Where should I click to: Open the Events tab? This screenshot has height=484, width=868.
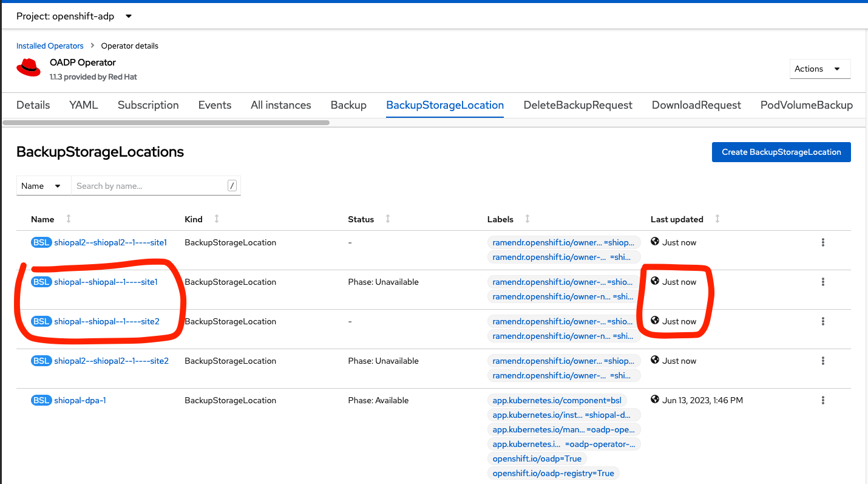pyautogui.click(x=215, y=105)
